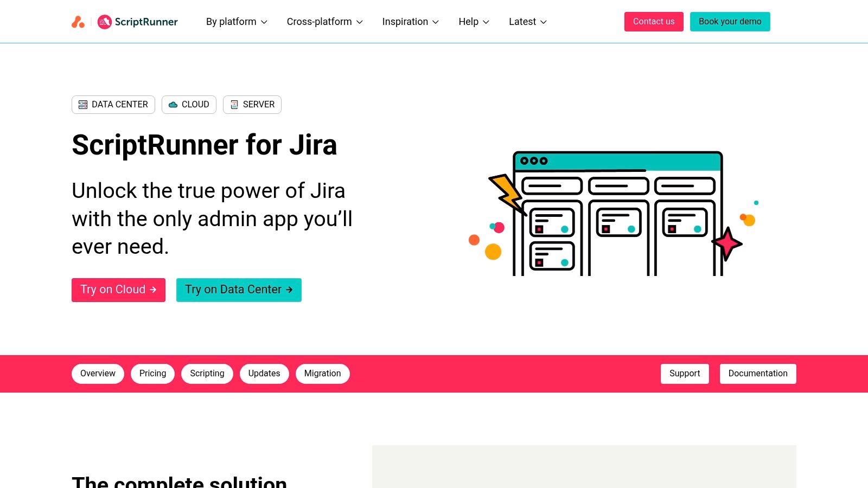Open the Documentation link
This screenshot has width=868, height=488.
coord(758,373)
